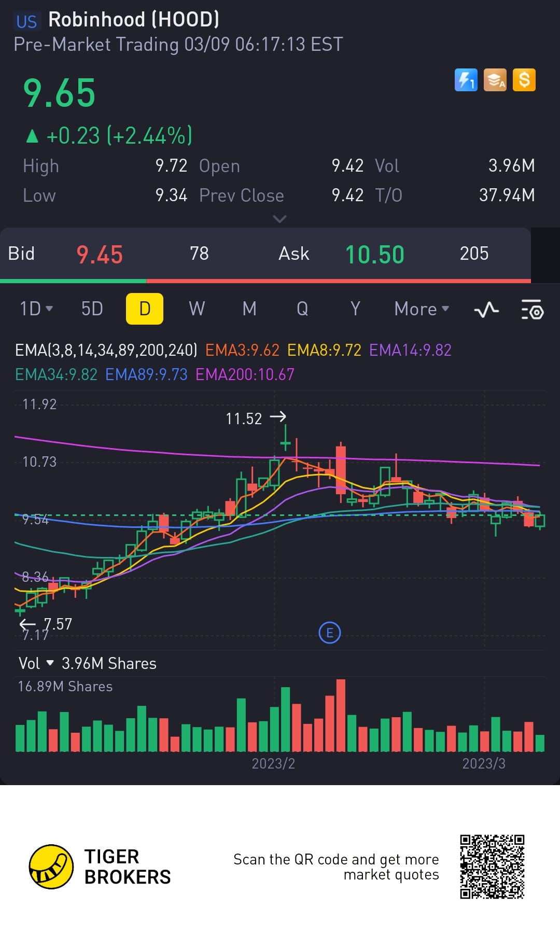This screenshot has width=560, height=949.
Task: Tap the 10.73 price axis label
Action: coord(39,462)
